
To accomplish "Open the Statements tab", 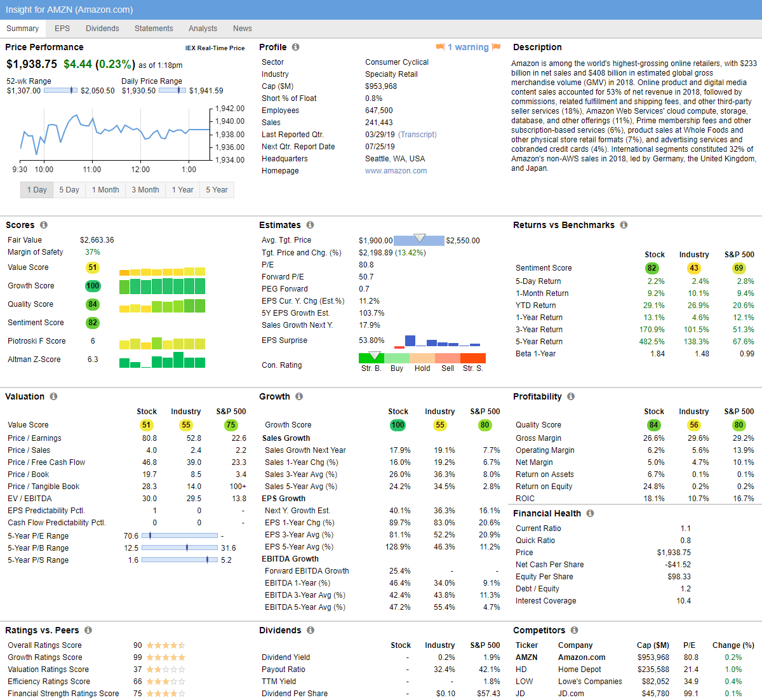I will click(x=154, y=29).
